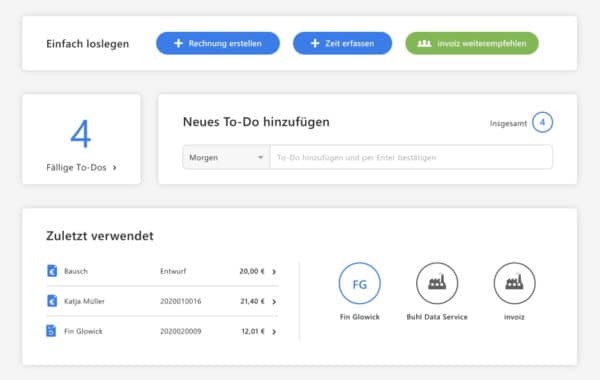Click the document icon beside Fin Glowick

click(x=51, y=331)
